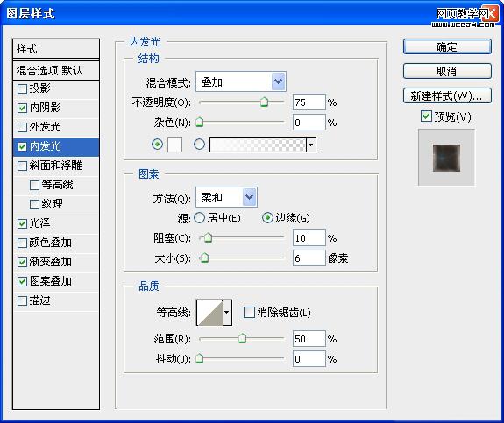Select the 样式 header in the left list

56,49
